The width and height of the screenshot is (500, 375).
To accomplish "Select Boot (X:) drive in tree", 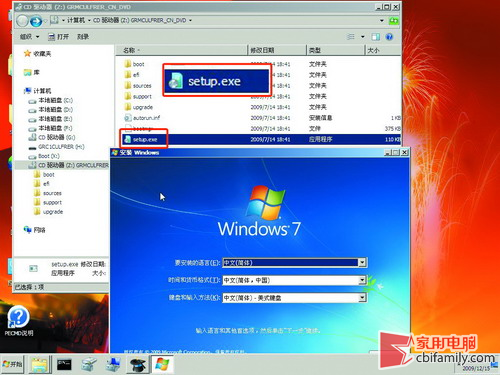I will pos(44,156).
